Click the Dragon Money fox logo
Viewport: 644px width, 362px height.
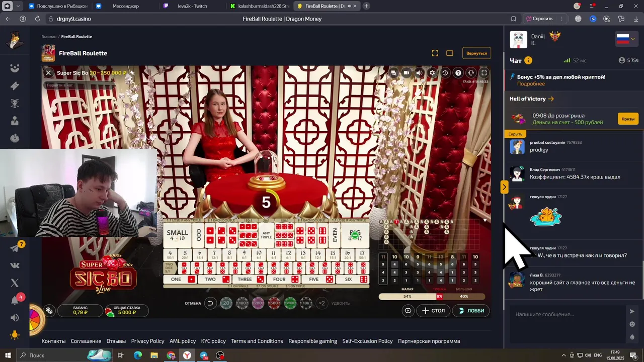(15, 40)
